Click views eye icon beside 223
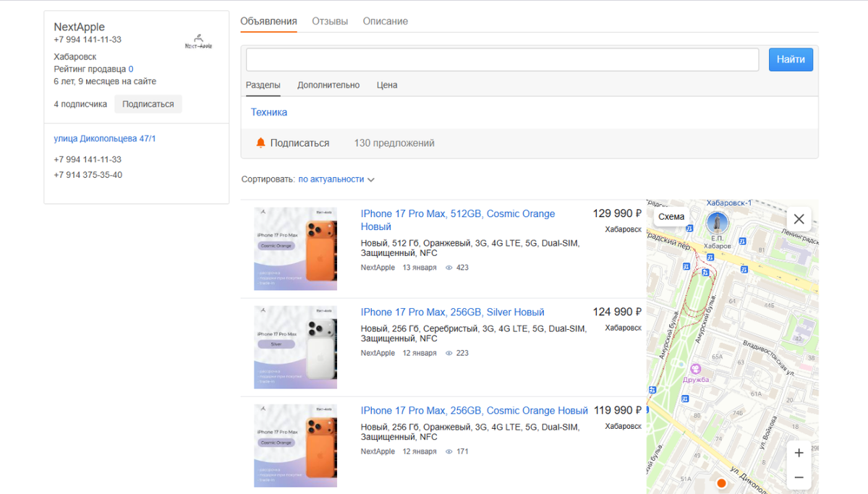The image size is (868, 494). point(449,353)
